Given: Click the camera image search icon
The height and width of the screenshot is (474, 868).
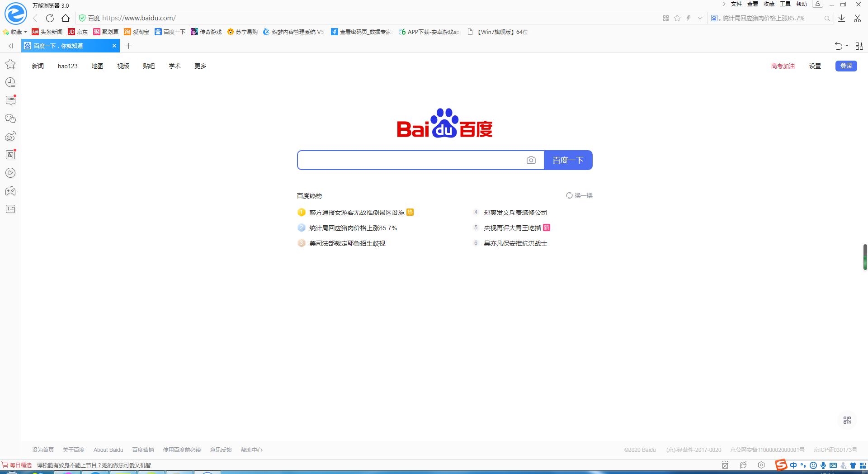Looking at the screenshot, I should [x=531, y=160].
